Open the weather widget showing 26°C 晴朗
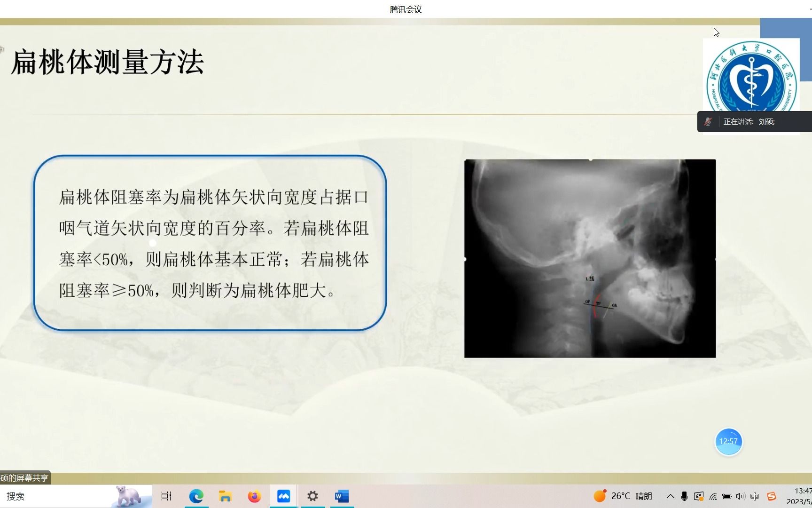This screenshot has height=508, width=812. (x=623, y=496)
